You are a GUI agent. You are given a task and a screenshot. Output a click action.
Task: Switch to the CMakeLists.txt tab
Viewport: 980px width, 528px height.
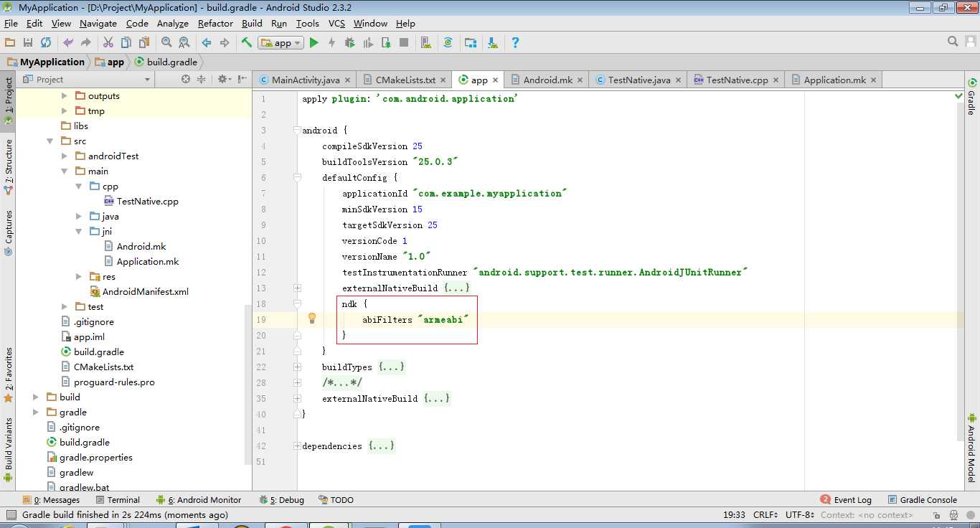(x=405, y=80)
